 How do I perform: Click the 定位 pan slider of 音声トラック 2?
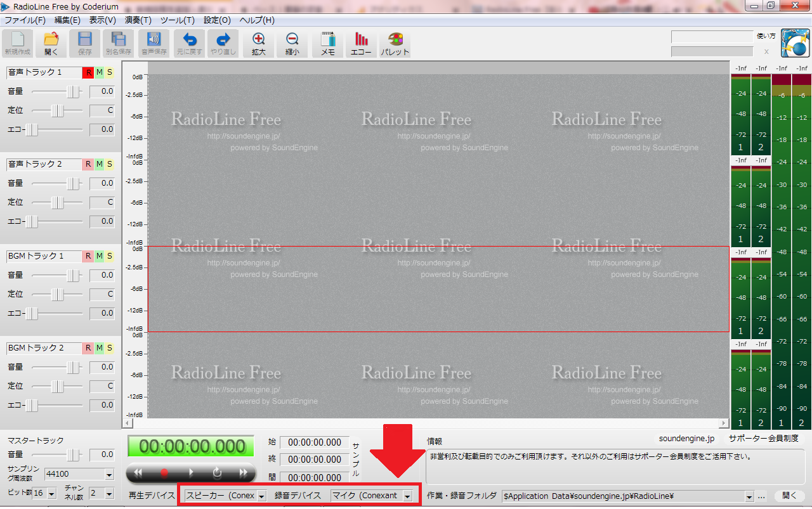pyautogui.click(x=57, y=202)
